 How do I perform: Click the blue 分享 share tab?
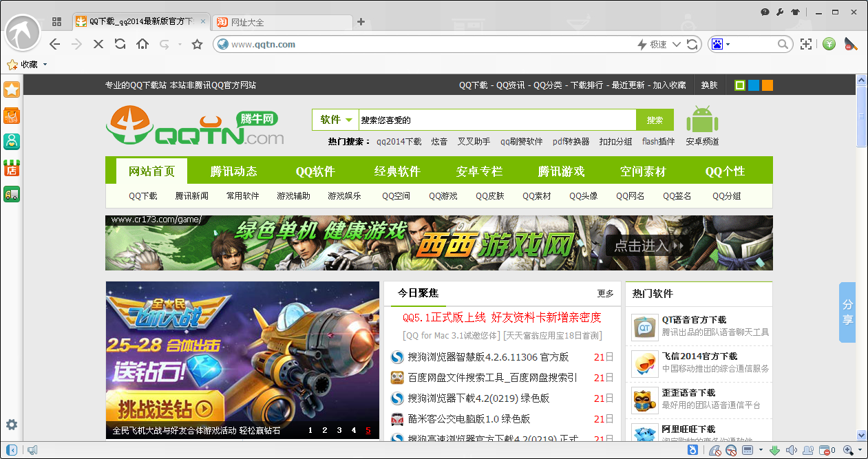coord(847,312)
